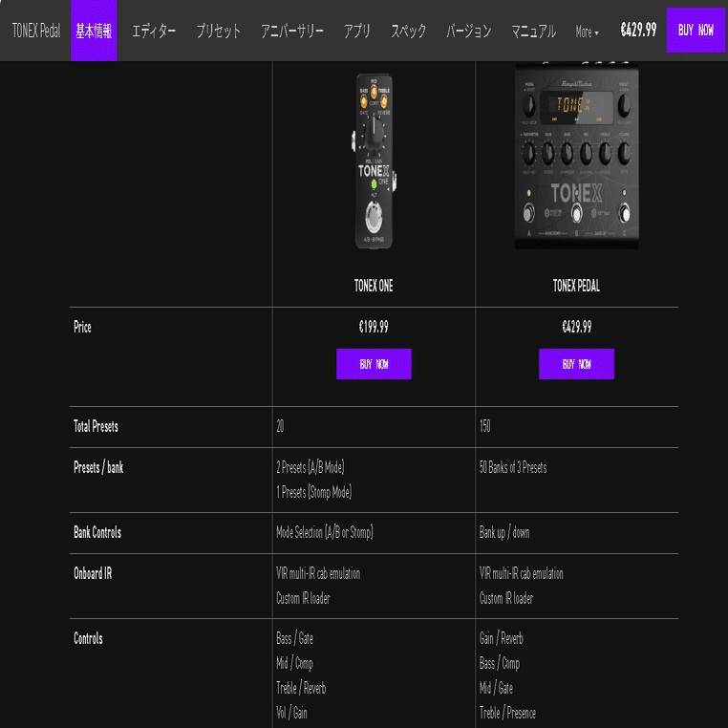Screen dimensions: 728x728
Task: Open the マニュアル section
Action: (x=533, y=32)
